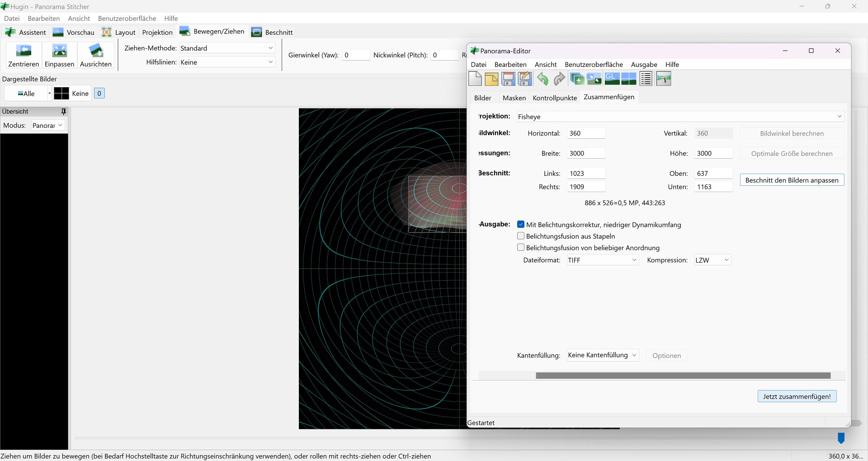Image resolution: width=868 pixels, height=461 pixels.
Task: Expand the Dateiformat TIFF dropdown
Action: 602,260
